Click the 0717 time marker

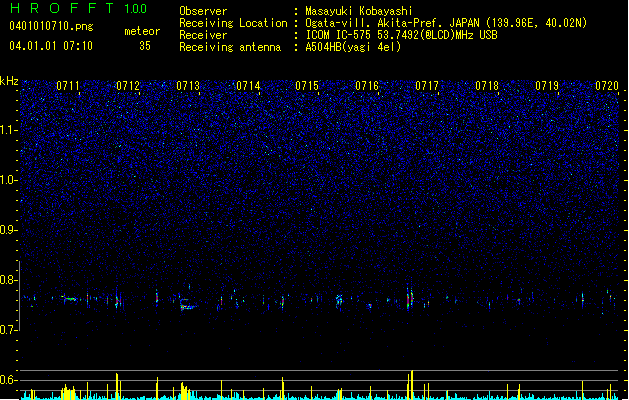(x=427, y=86)
